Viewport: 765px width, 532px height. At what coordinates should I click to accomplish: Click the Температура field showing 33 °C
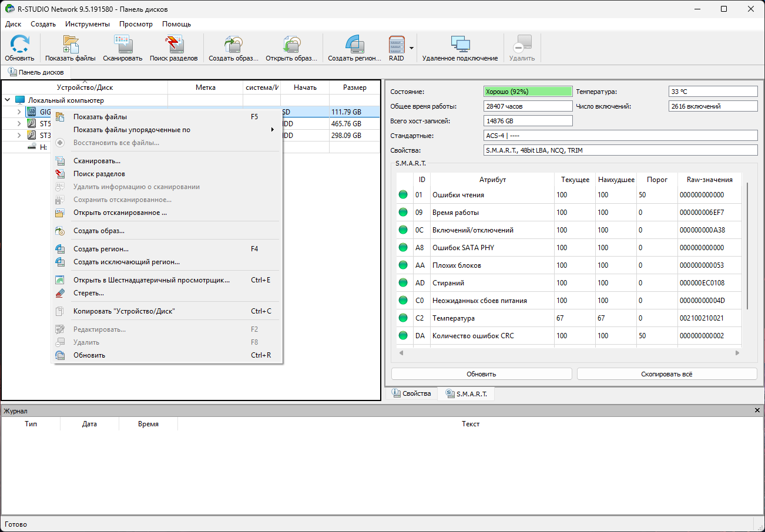(x=713, y=92)
